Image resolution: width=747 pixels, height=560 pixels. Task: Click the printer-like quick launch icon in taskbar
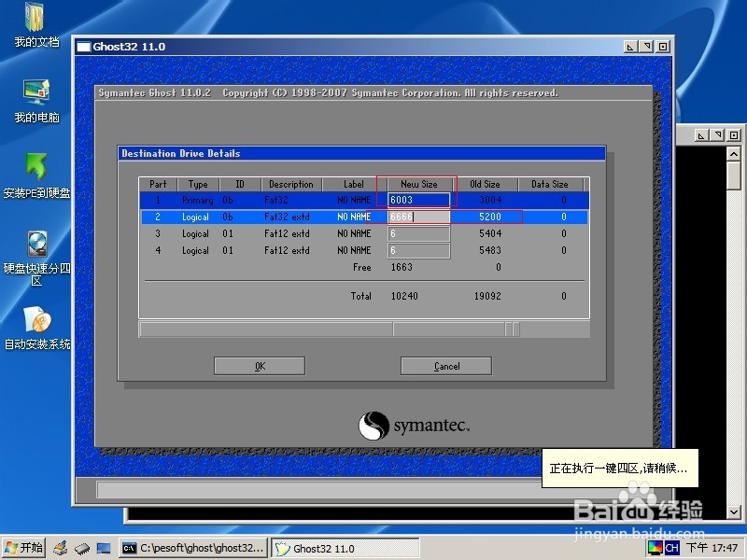point(61,548)
